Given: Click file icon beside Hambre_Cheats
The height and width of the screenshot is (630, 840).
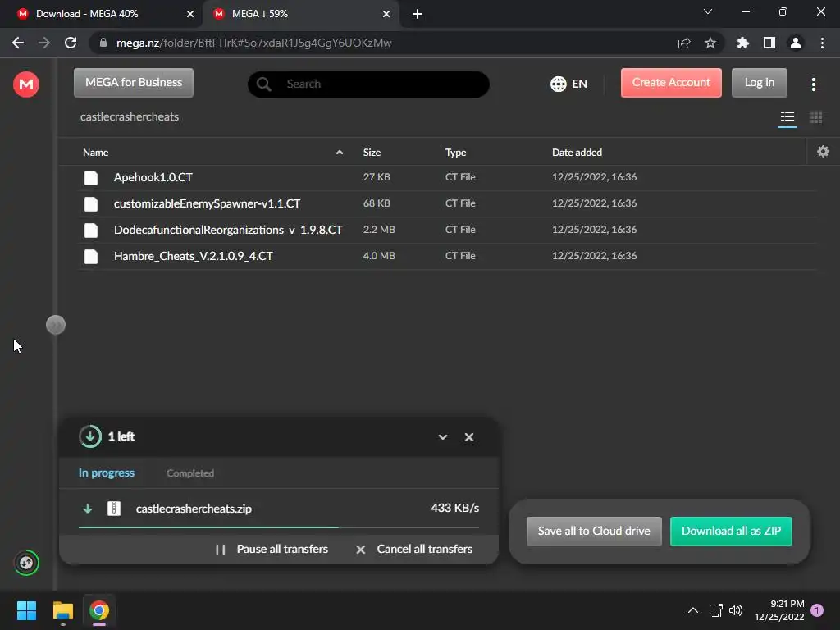Looking at the screenshot, I should [91, 256].
